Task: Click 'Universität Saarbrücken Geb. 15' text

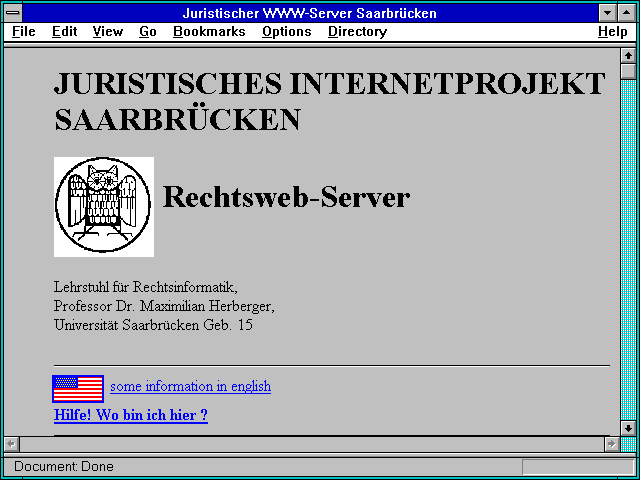Action: (x=153, y=325)
